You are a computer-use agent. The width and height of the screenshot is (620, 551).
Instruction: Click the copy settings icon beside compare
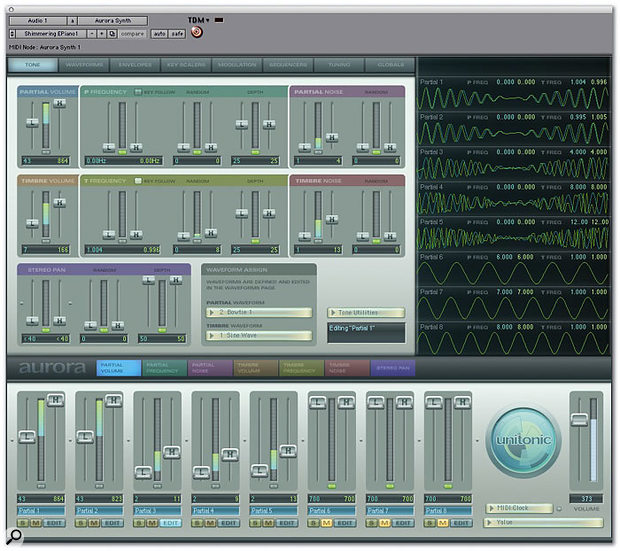pos(112,34)
